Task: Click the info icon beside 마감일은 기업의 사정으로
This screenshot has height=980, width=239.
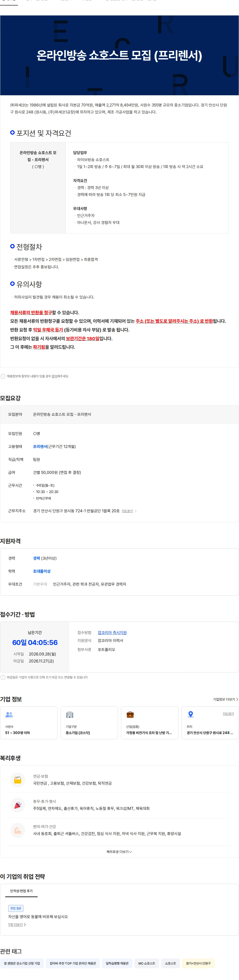Action: point(3,677)
